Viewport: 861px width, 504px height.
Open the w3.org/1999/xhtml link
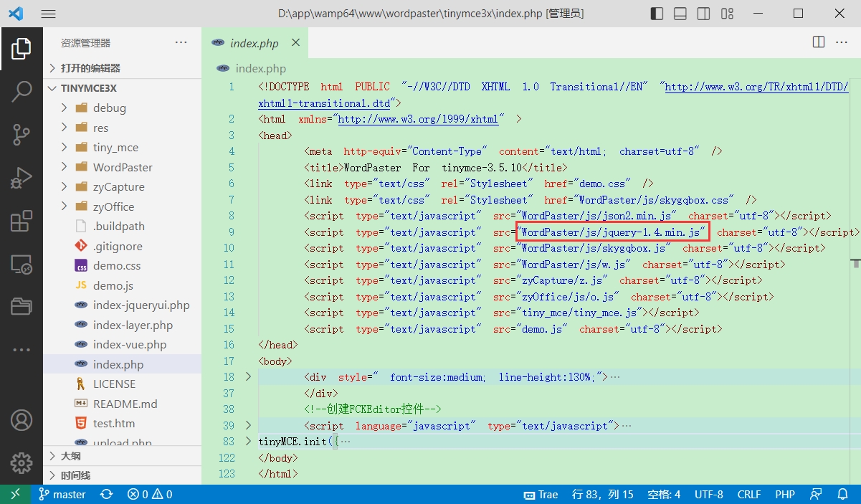tap(418, 119)
